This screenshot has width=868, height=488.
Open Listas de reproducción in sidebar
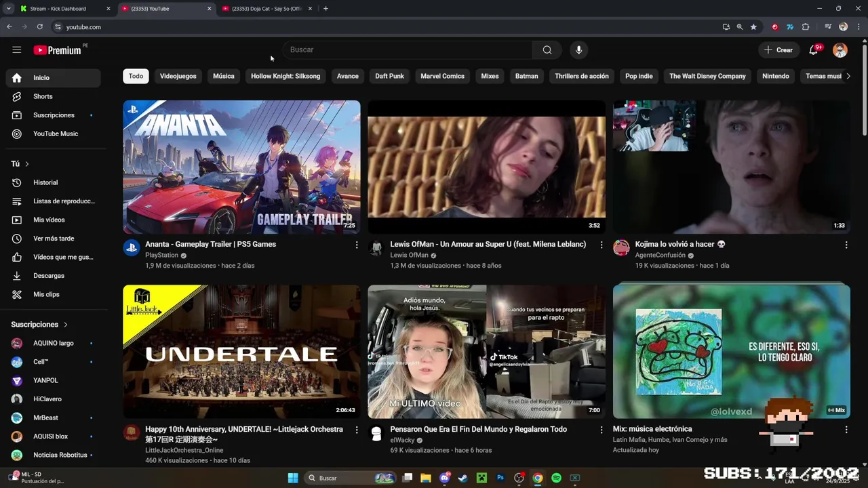(54, 201)
